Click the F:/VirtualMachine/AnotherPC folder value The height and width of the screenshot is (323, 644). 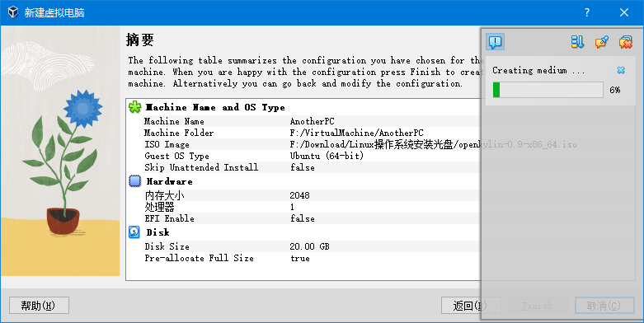[356, 133]
